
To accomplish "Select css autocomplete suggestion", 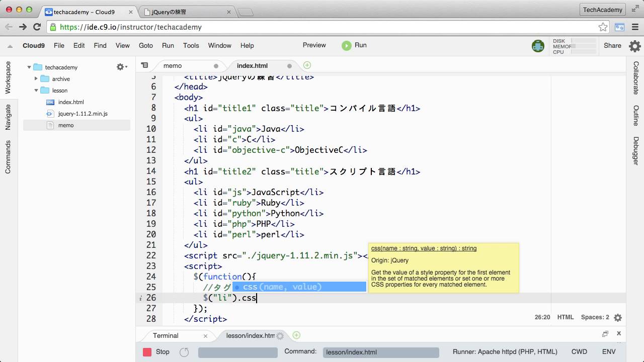I will 299,287.
